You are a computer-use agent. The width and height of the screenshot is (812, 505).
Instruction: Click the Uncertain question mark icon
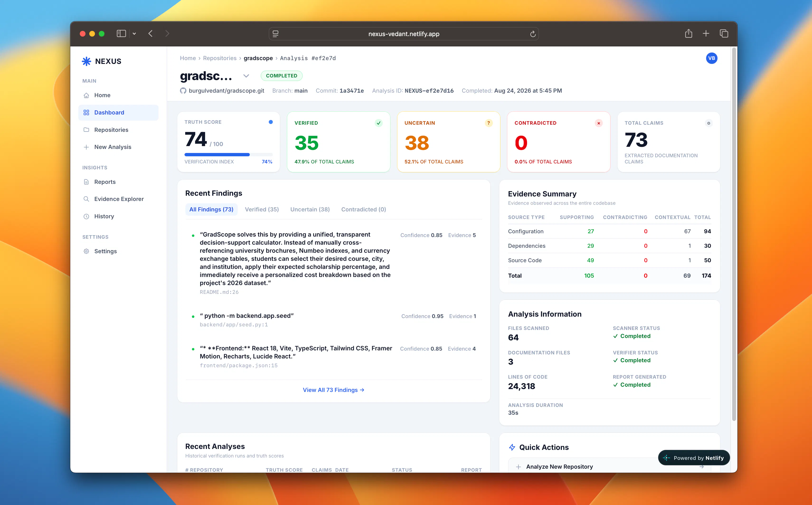point(489,123)
